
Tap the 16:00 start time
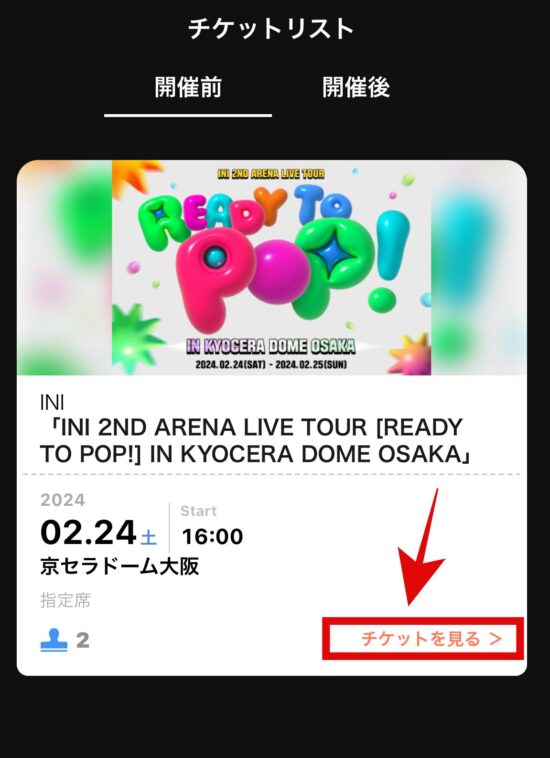pyautogui.click(x=212, y=537)
